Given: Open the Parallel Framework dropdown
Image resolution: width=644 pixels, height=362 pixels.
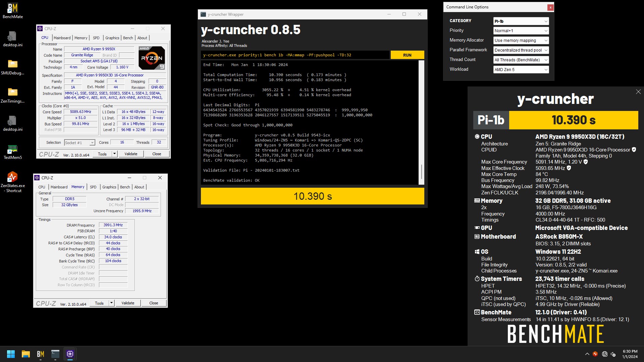Looking at the screenshot, I should [x=521, y=50].
